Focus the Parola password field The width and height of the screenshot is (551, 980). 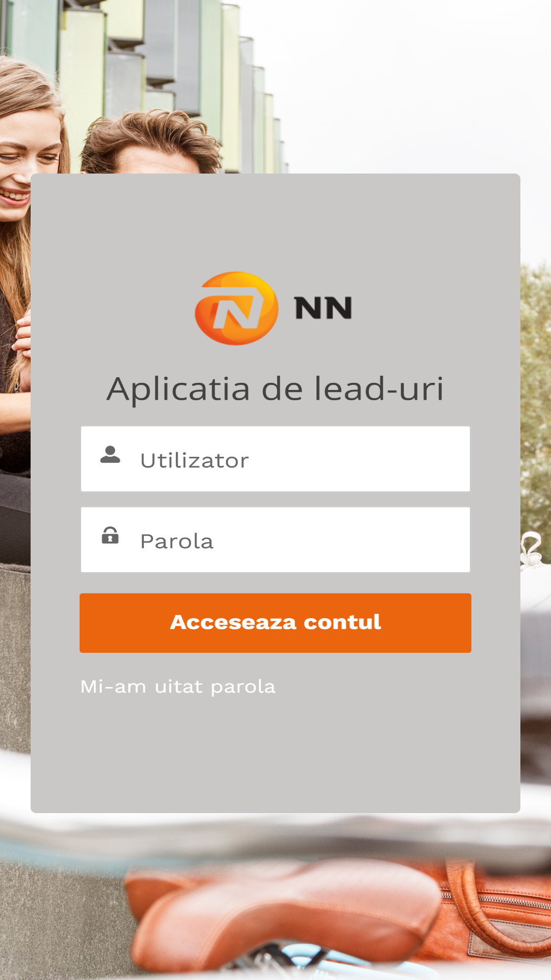275,540
